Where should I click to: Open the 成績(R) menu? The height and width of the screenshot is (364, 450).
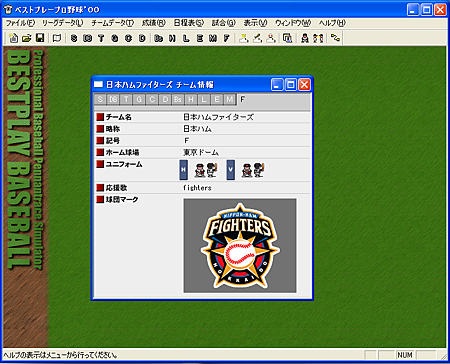[154, 23]
